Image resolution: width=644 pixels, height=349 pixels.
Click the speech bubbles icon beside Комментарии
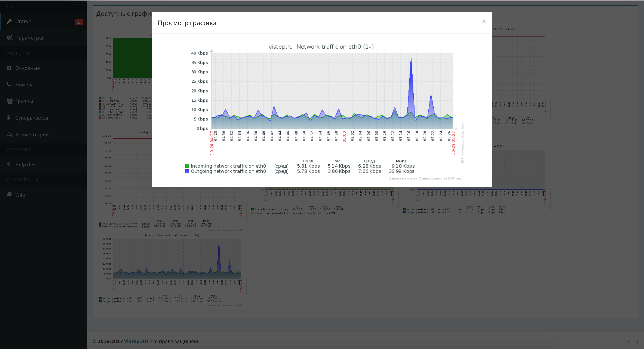9,135
